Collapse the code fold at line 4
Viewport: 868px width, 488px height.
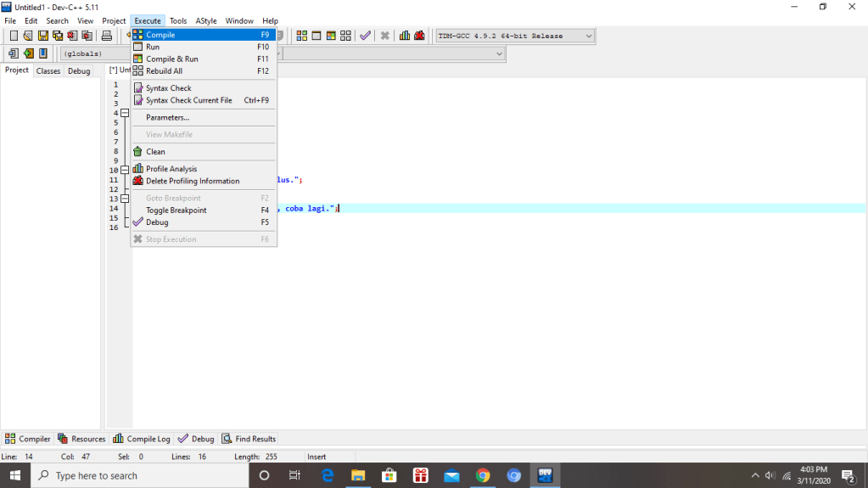[125, 113]
